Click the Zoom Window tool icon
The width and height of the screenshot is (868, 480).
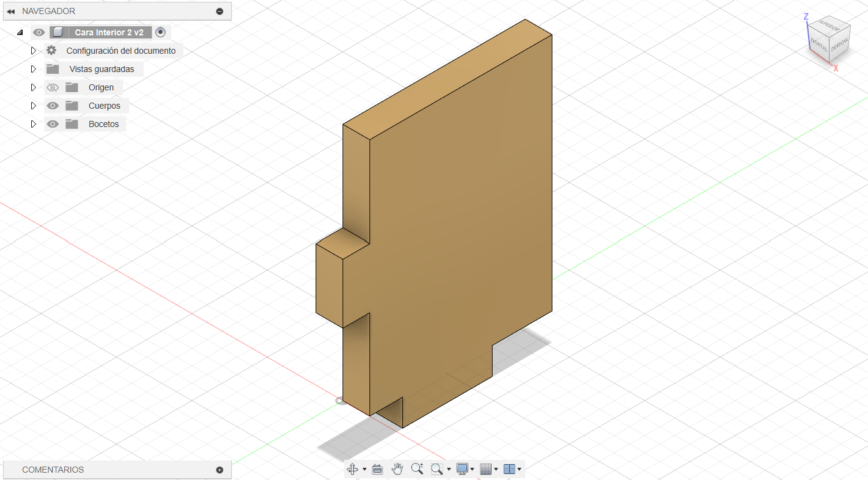[437, 469]
